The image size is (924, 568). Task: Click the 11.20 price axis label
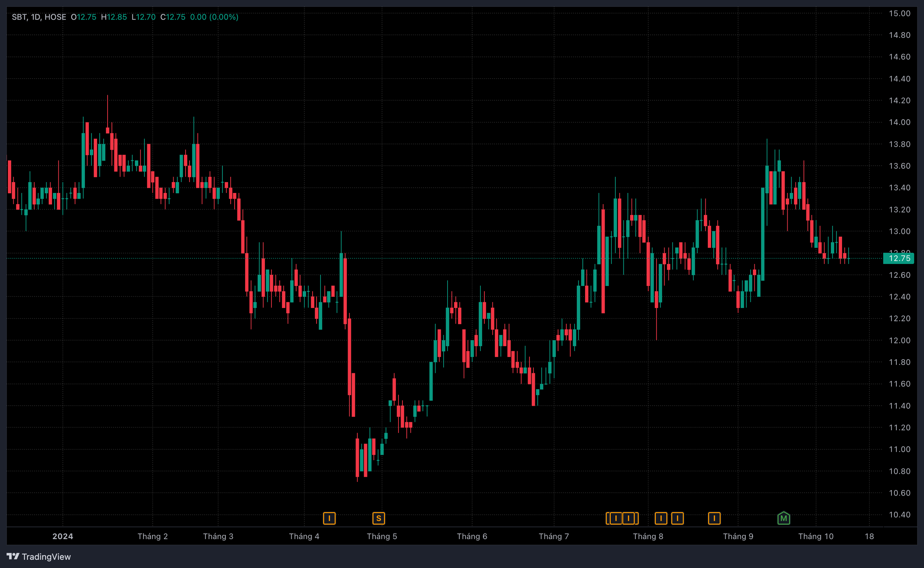point(899,427)
